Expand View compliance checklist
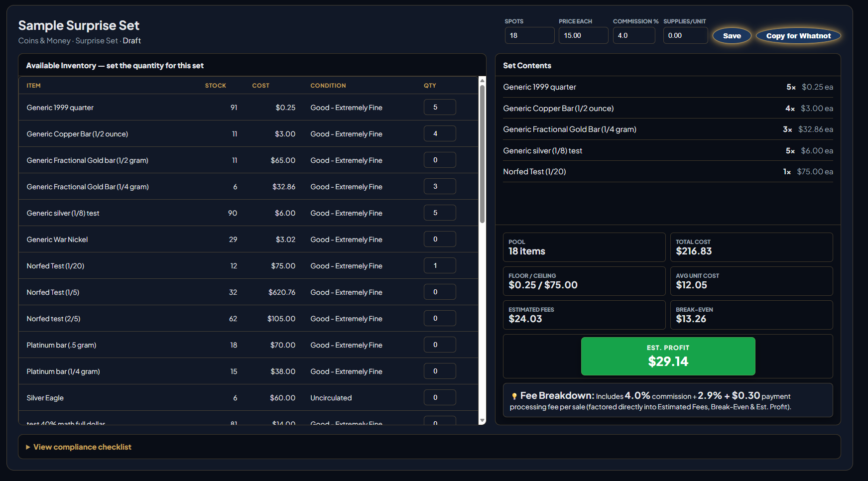This screenshot has width=868, height=481. click(x=79, y=447)
